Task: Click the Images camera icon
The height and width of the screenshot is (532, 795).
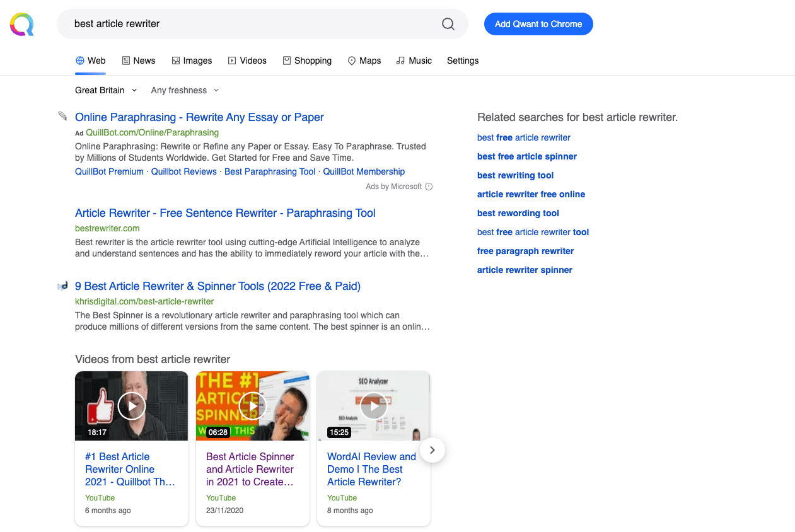Action: (175, 60)
